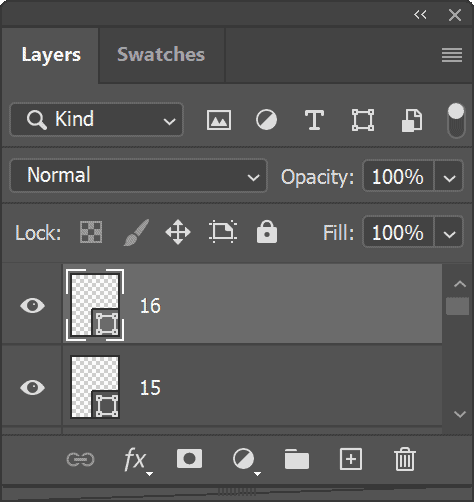This screenshot has width=474, height=502.
Task: Open the Normal blend mode dropdown
Action: pyautogui.click(x=138, y=175)
